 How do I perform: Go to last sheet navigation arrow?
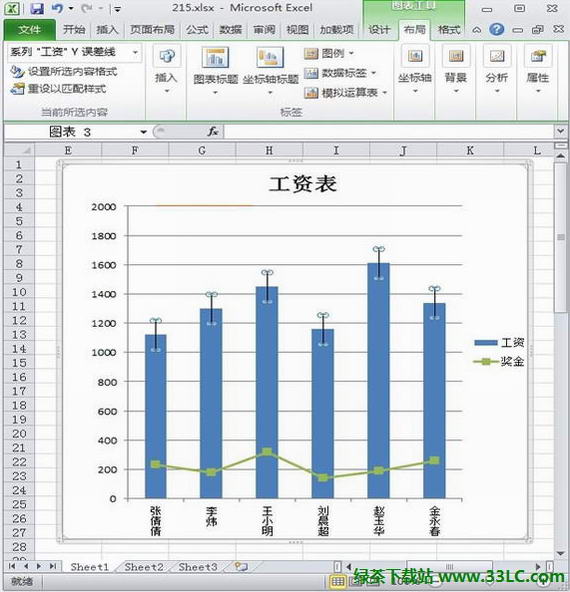[x=52, y=566]
